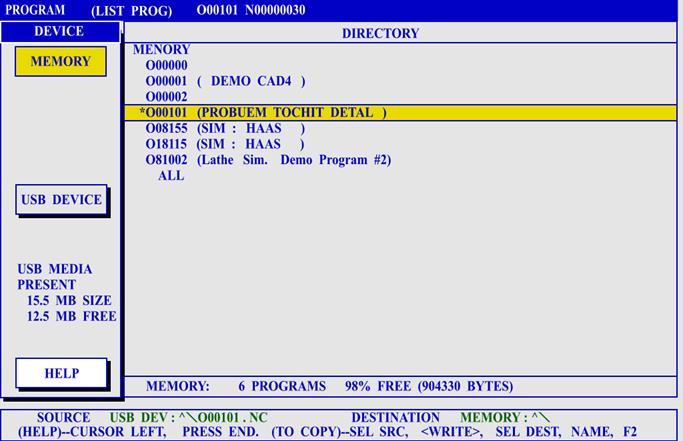Choose the ALL entry in directory

tap(171, 176)
